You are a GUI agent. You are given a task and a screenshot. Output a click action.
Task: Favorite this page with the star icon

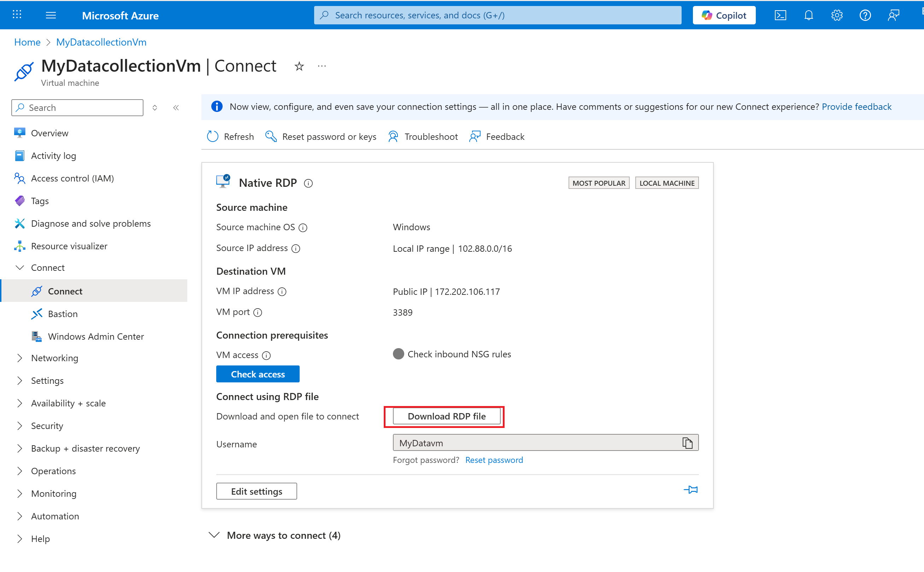(299, 67)
